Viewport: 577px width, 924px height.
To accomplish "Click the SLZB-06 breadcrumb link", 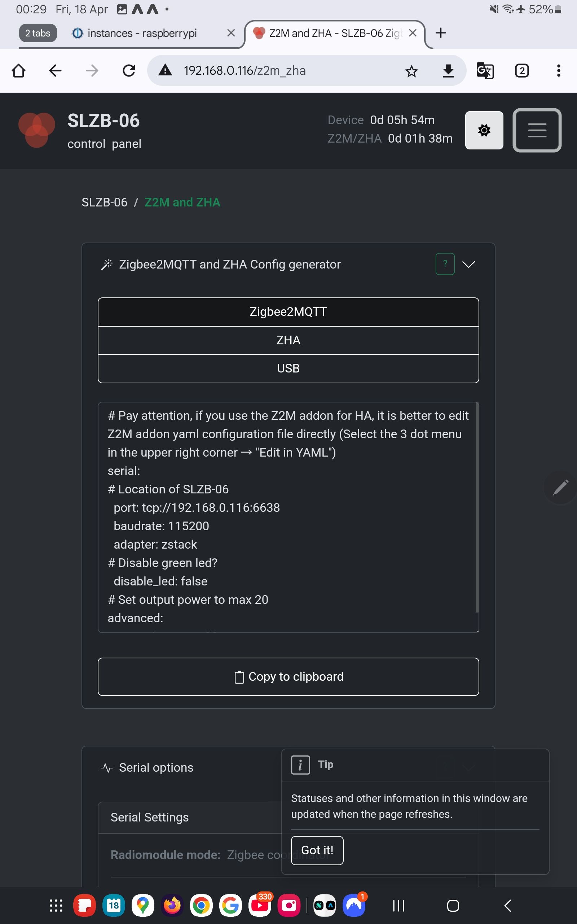I will coord(104,202).
